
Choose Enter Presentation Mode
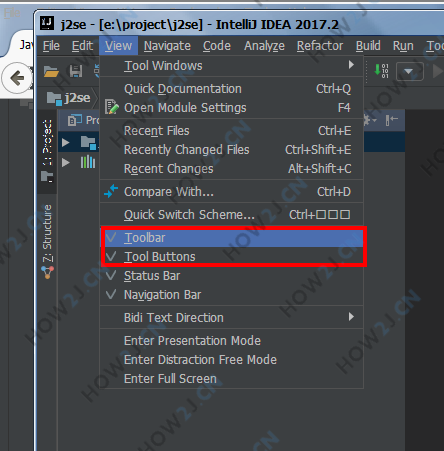pos(232,340)
